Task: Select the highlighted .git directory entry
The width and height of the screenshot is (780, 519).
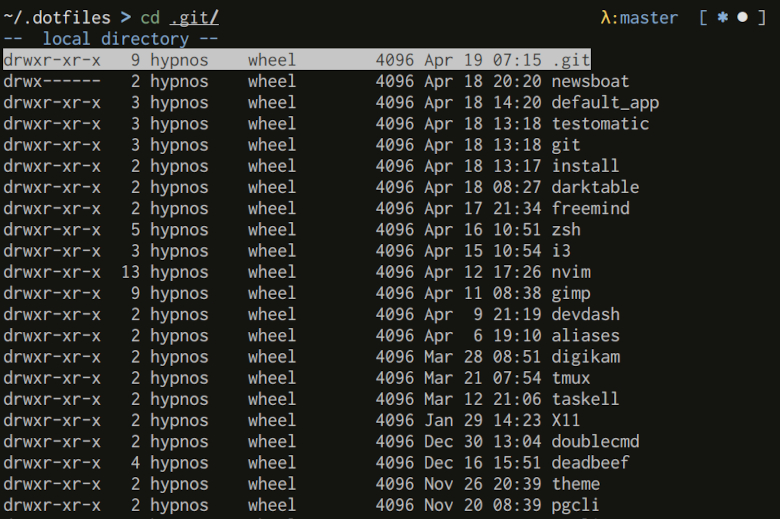Action: 297,60
